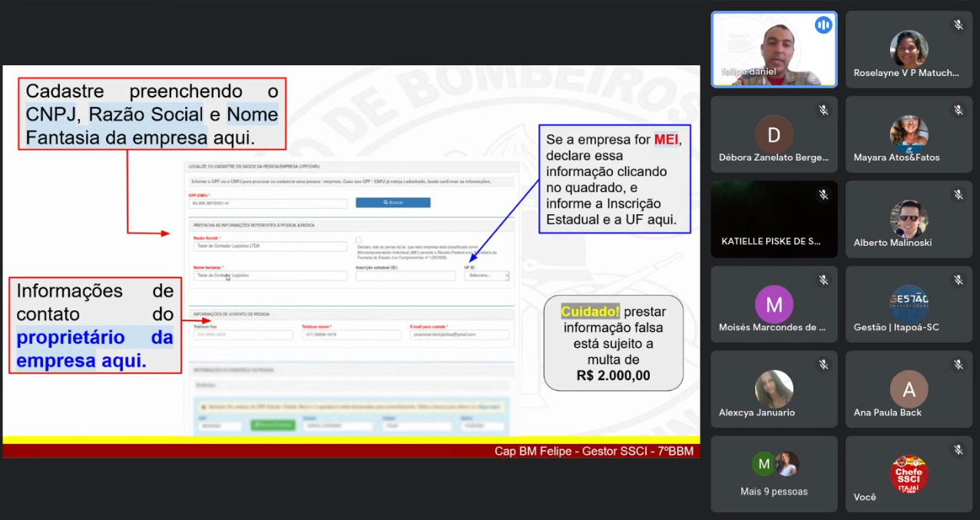Viewport: 980px width, 520px height.
Task: Click the Gestão logo avatar
Action: 909,304
